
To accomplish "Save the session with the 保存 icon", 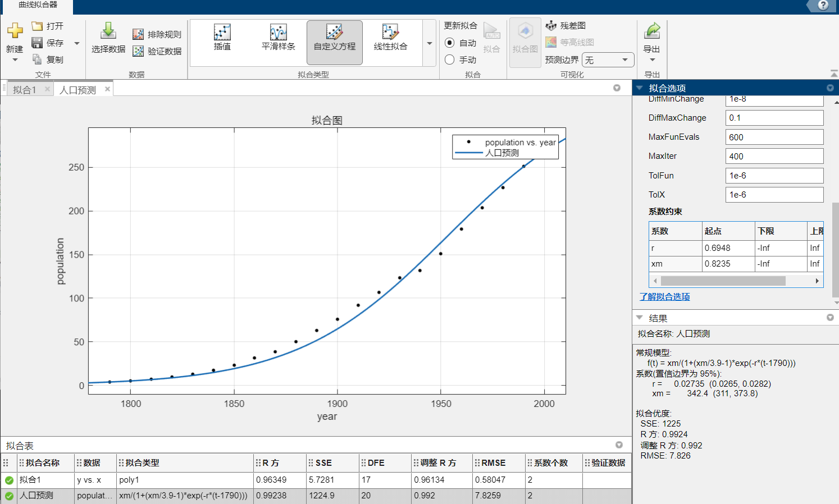I will coord(37,43).
